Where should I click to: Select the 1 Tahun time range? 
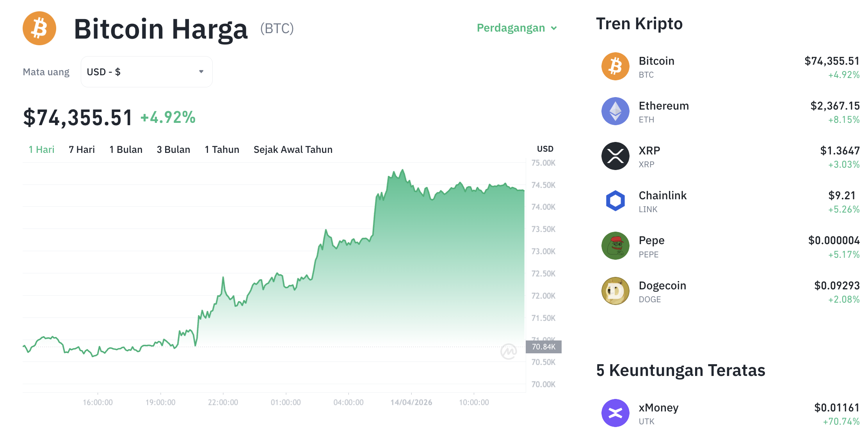pos(222,149)
